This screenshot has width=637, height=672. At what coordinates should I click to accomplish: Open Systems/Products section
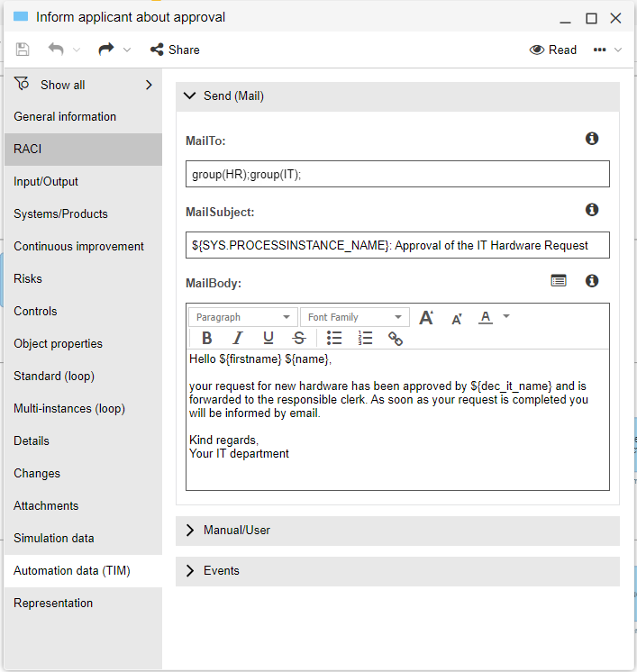point(83,213)
